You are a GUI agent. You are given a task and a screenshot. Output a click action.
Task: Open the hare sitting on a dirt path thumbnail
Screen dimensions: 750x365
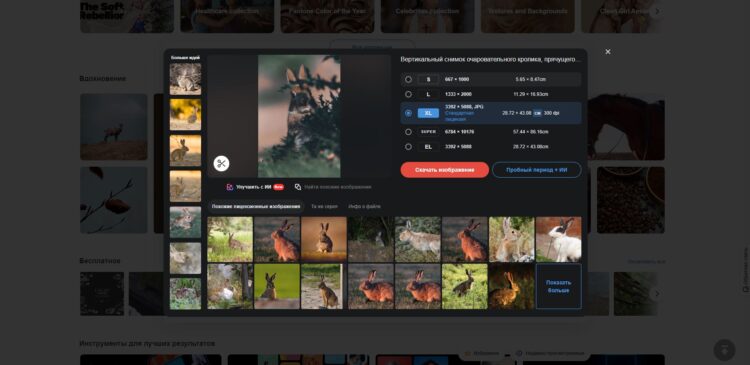click(x=324, y=286)
